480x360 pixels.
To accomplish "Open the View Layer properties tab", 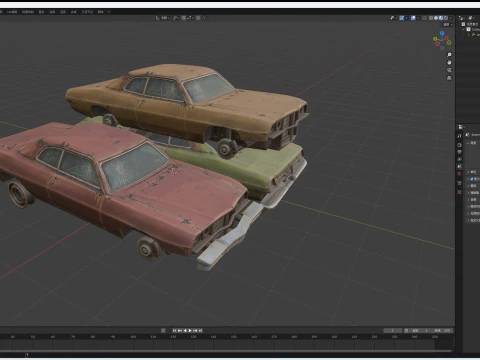I will (459, 159).
